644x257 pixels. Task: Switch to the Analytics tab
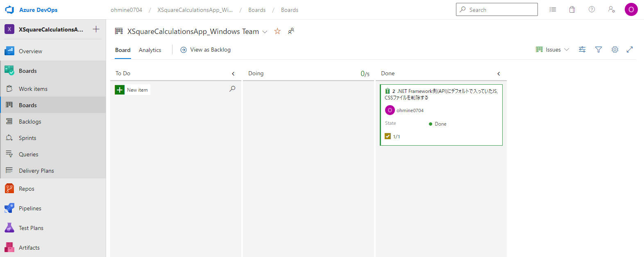(150, 50)
